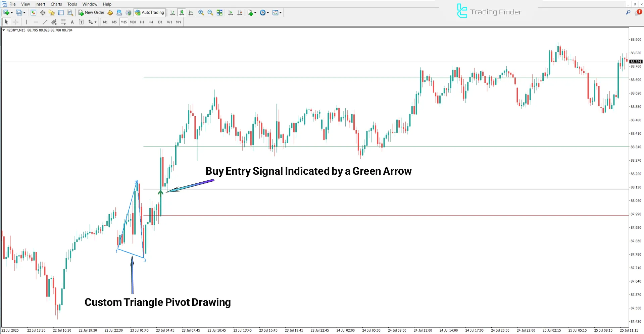Screen dimensions: 644x334
Task: Open the Help menu
Action: click(107, 4)
